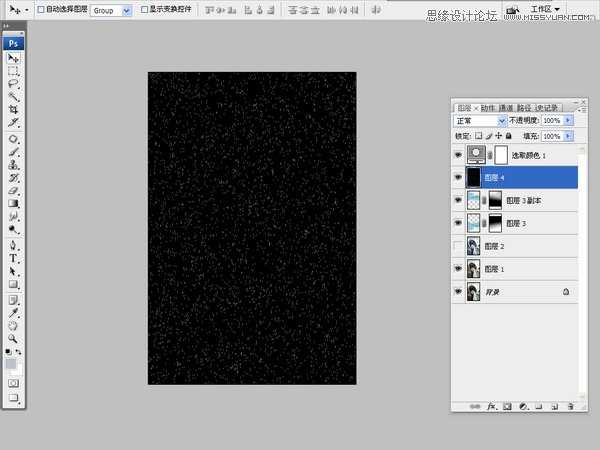
Task: Enable 显示变换控件 checkbox
Action: coord(144,9)
